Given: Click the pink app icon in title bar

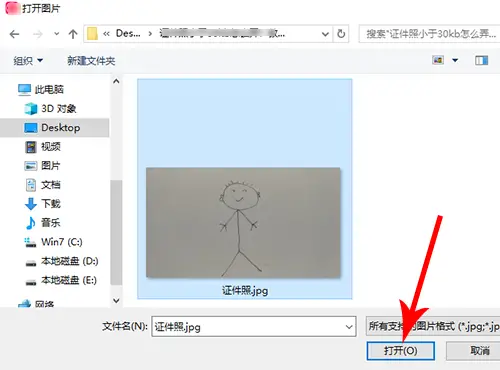Looking at the screenshot, I should (x=13, y=8).
